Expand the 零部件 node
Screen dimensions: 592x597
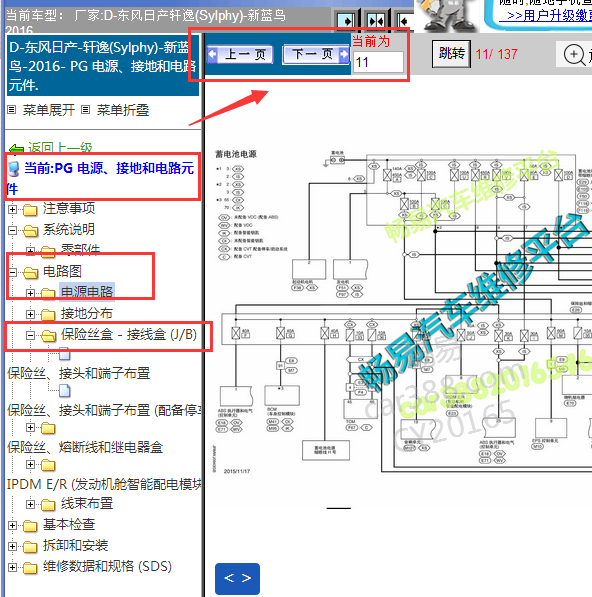30,251
